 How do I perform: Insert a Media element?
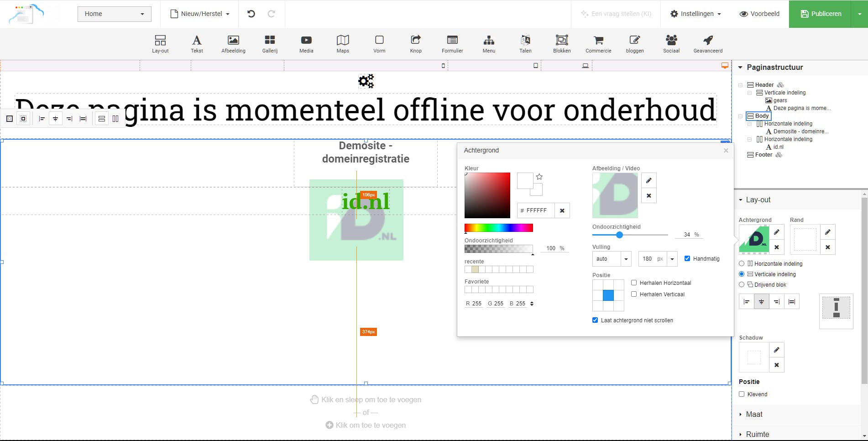[306, 44]
